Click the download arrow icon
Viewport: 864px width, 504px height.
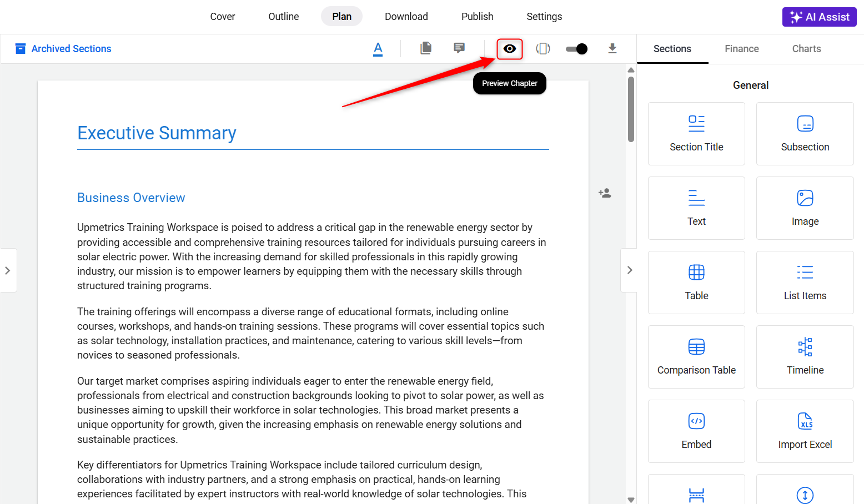(x=612, y=48)
